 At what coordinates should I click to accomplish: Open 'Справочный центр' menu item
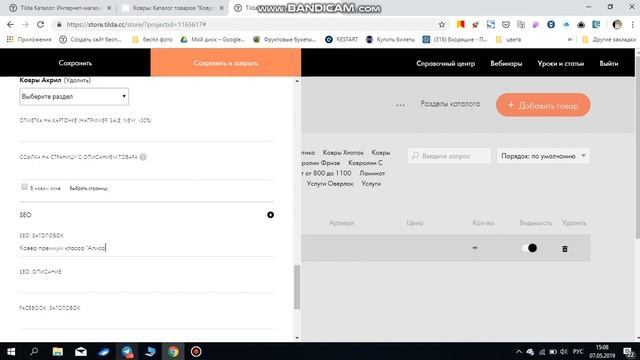coord(445,63)
